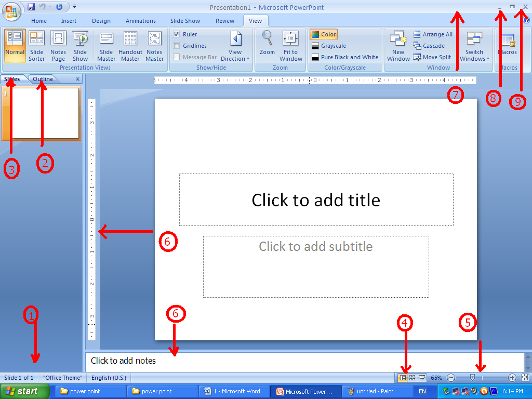Open the Review ribbon tab

click(x=225, y=21)
